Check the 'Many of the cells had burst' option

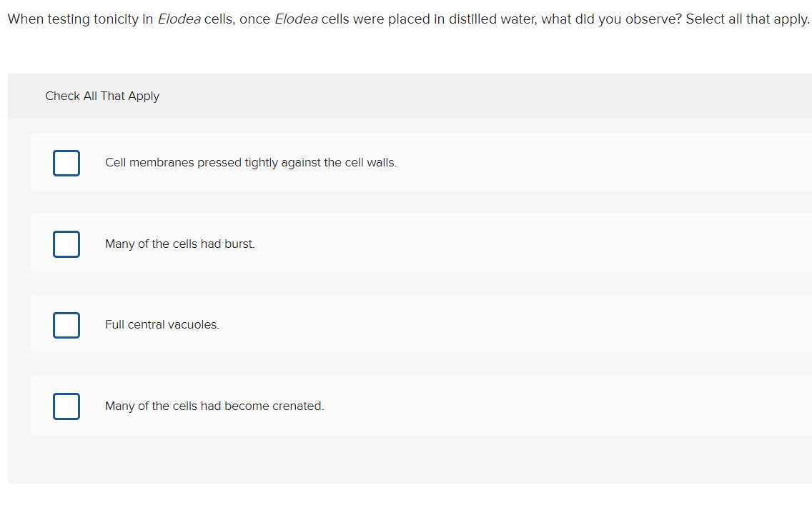tap(66, 244)
